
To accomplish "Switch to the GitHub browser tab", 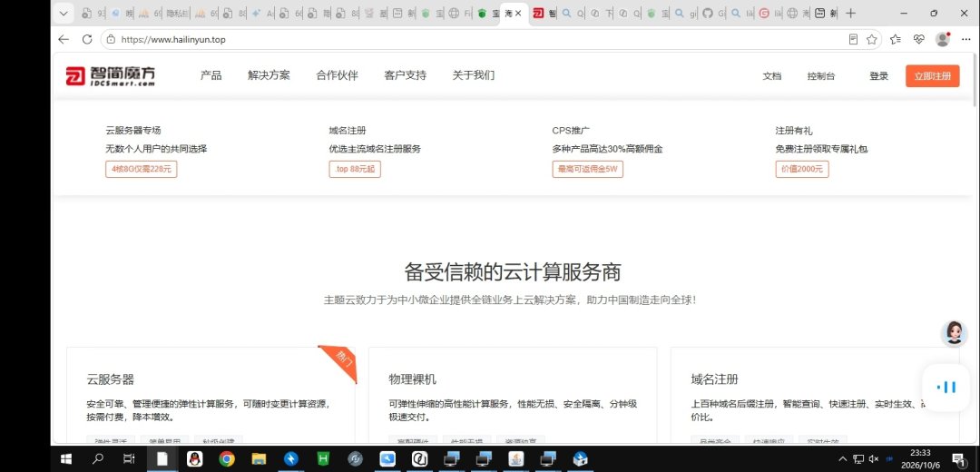I will pos(714,13).
